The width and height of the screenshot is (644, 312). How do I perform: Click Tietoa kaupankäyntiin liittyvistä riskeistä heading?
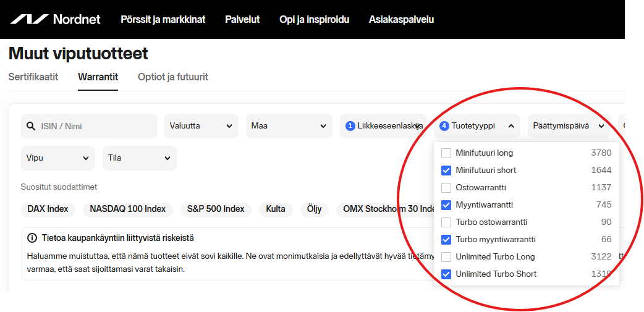(x=118, y=238)
